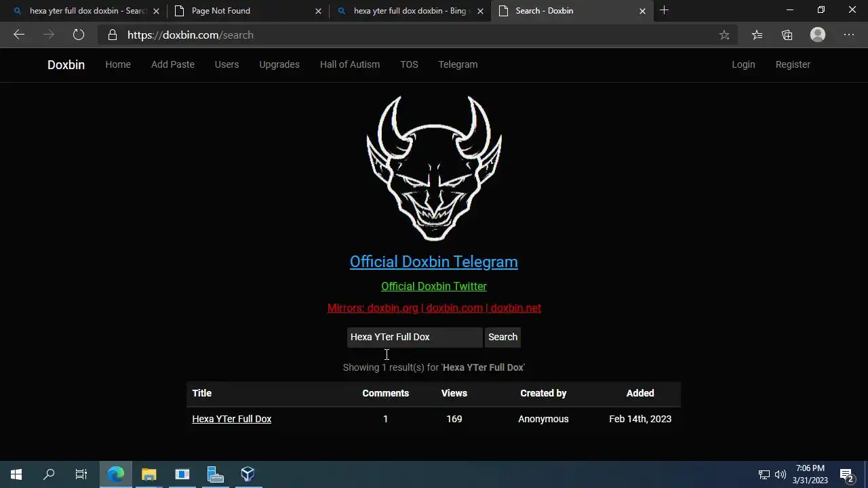Click the Register link

(x=793, y=64)
